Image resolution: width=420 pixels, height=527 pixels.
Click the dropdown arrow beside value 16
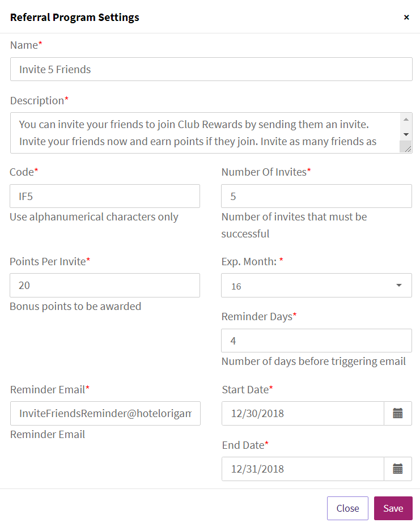399,286
